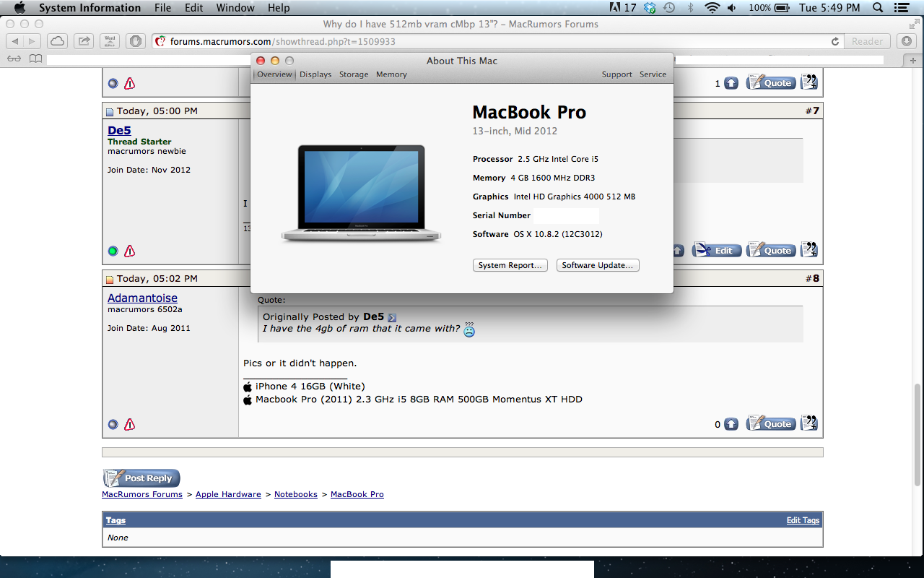Image resolution: width=924 pixels, height=578 pixels.
Task: Open the Help menu
Action: pyautogui.click(x=279, y=8)
